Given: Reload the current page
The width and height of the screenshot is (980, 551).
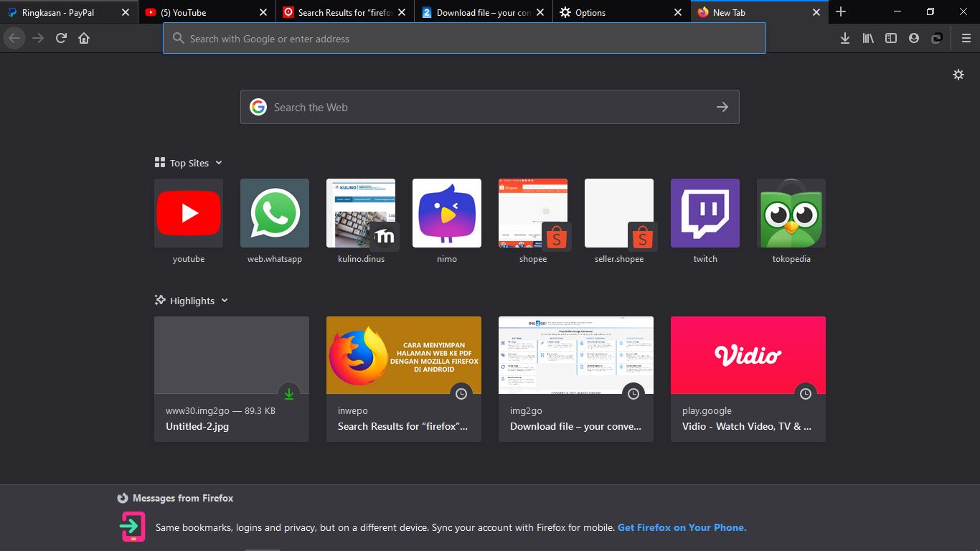Looking at the screenshot, I should coord(61,38).
